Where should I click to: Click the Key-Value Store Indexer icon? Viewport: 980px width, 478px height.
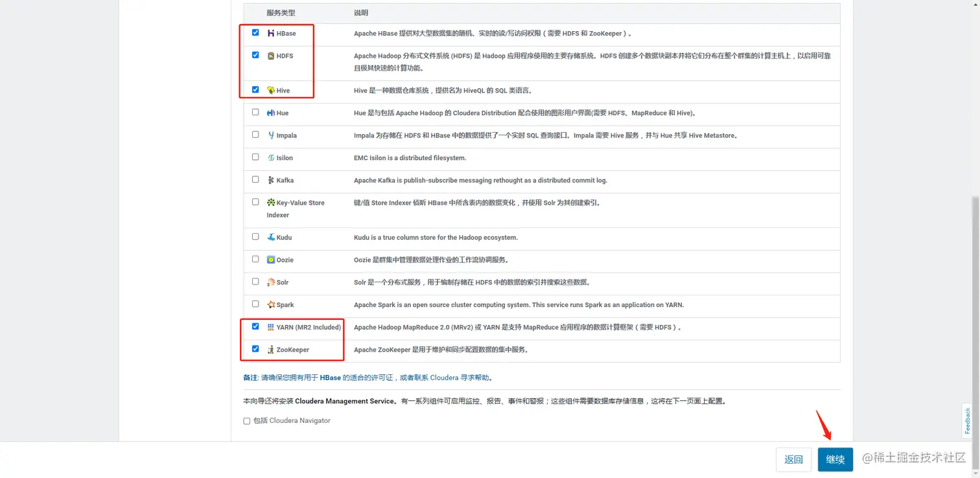[271, 203]
